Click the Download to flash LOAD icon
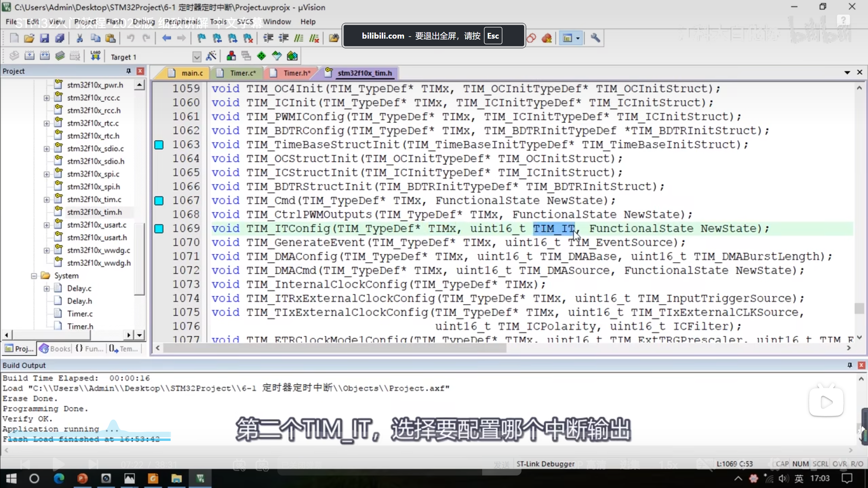 [95, 56]
